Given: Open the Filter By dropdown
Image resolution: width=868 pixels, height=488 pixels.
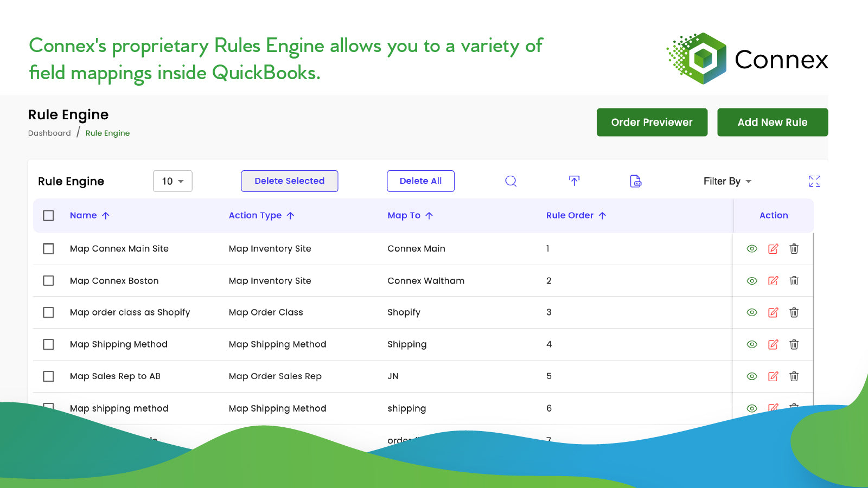Looking at the screenshot, I should click(x=727, y=181).
